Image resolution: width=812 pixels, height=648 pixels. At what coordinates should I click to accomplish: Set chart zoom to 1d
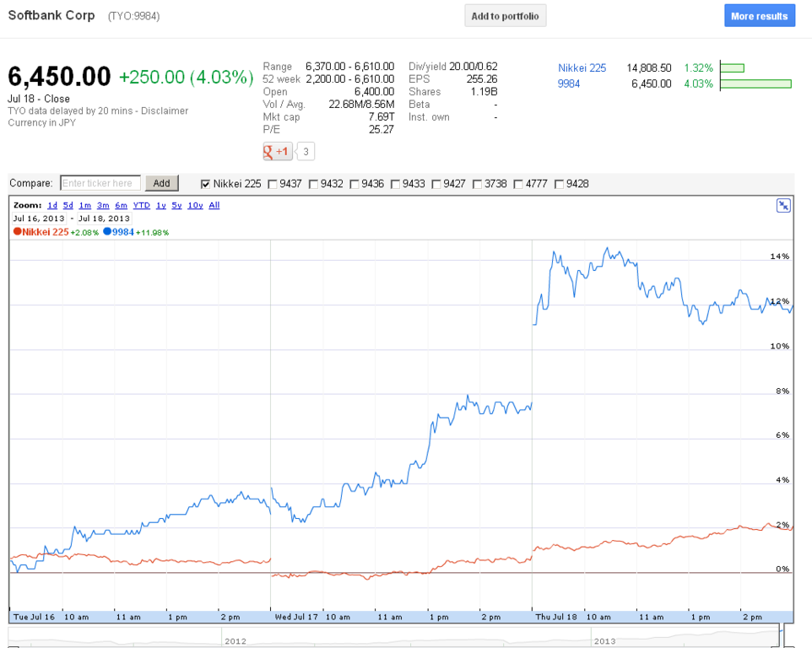coord(52,206)
